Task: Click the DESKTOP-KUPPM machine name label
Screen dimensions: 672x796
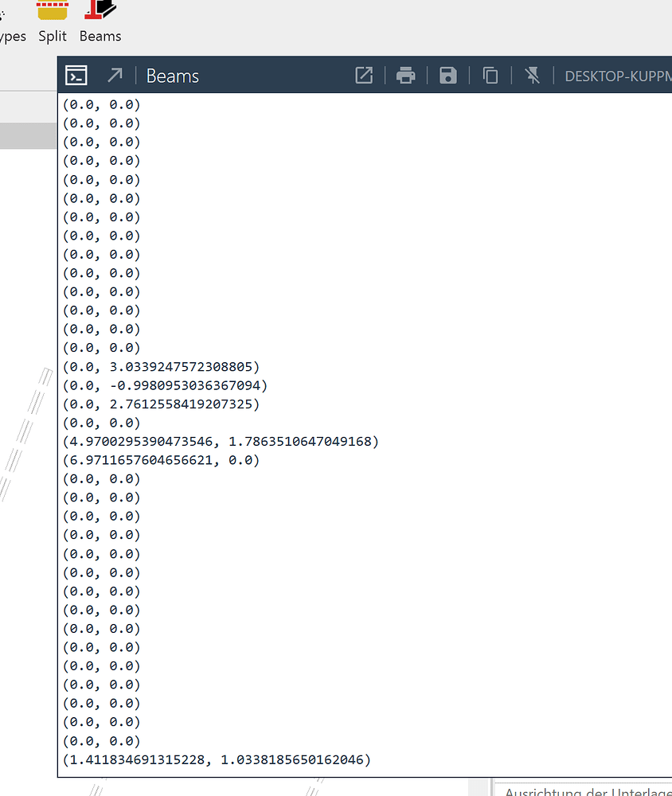Action: [617, 76]
